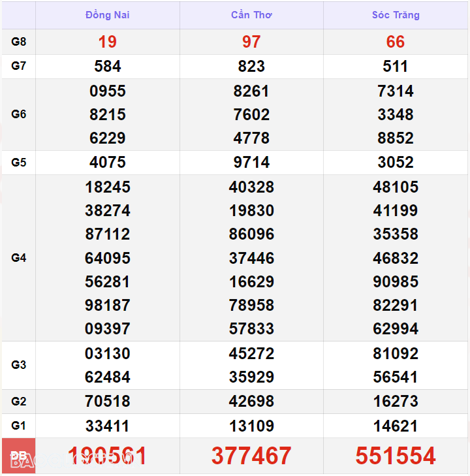
Task: Click Đồng Nai G8 number 19
Action: 108,42
